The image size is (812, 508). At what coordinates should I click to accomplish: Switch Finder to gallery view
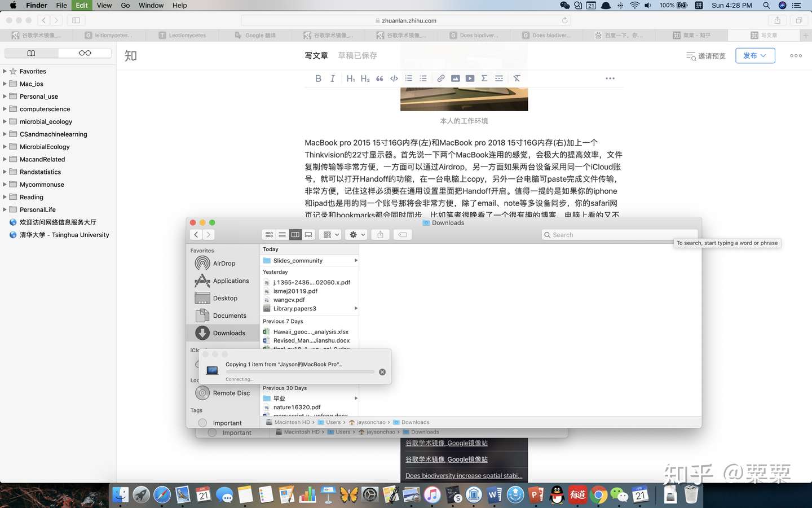pos(308,235)
